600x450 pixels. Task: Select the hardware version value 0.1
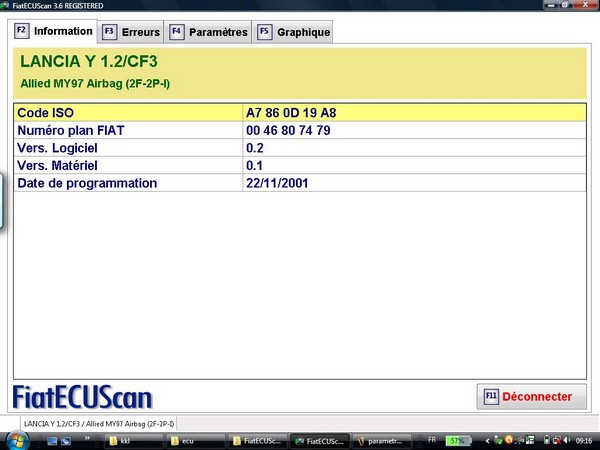(x=254, y=166)
